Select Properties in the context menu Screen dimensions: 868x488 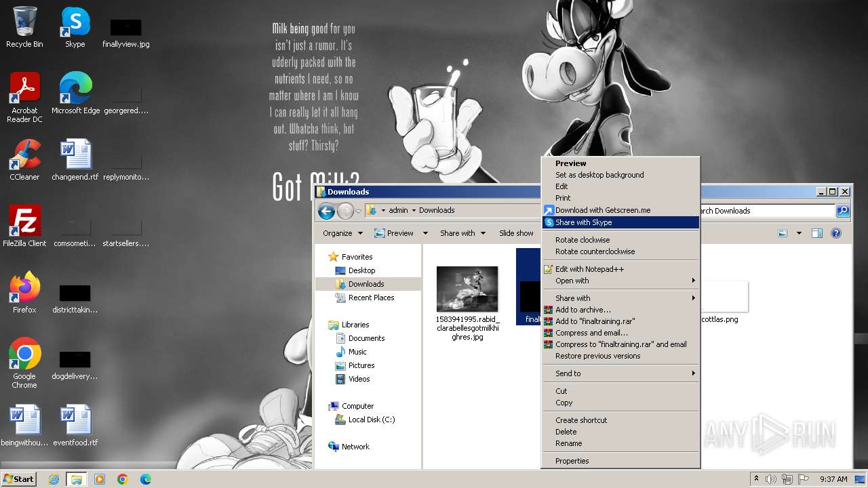620,461
